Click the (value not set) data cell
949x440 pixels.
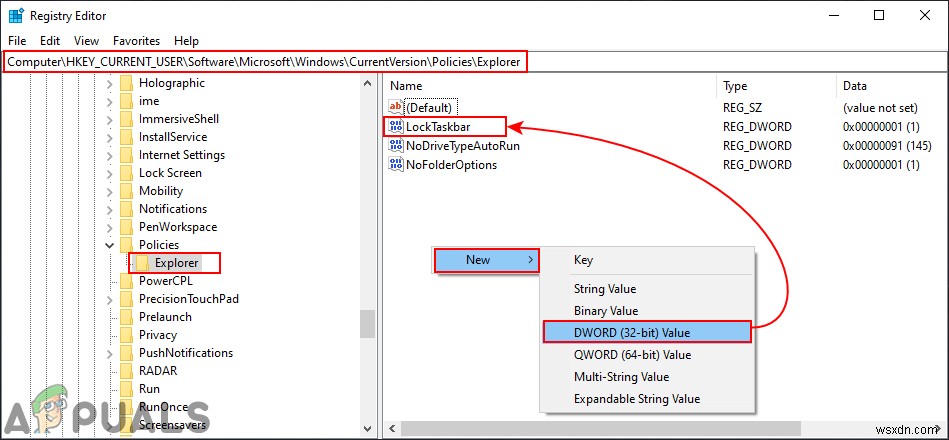point(881,108)
